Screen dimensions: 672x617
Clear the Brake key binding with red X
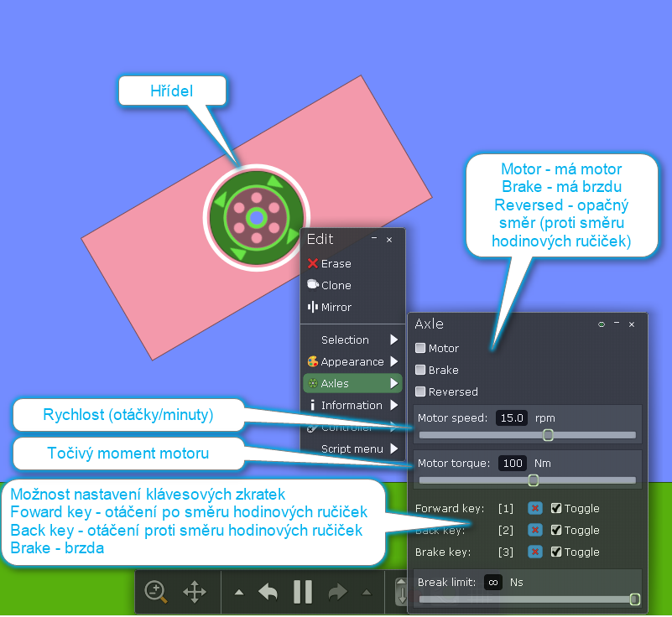pos(534,552)
